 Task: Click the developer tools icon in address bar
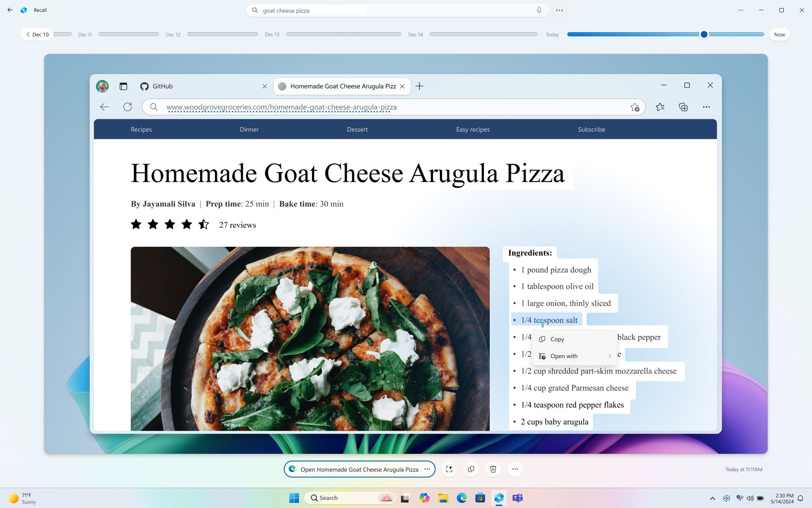pos(560,10)
